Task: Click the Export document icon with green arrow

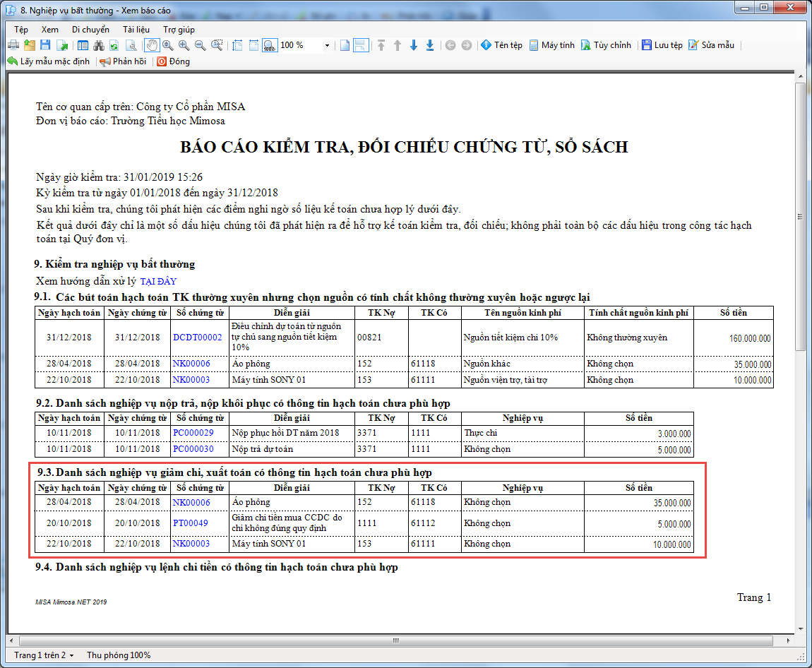Action: [x=62, y=46]
